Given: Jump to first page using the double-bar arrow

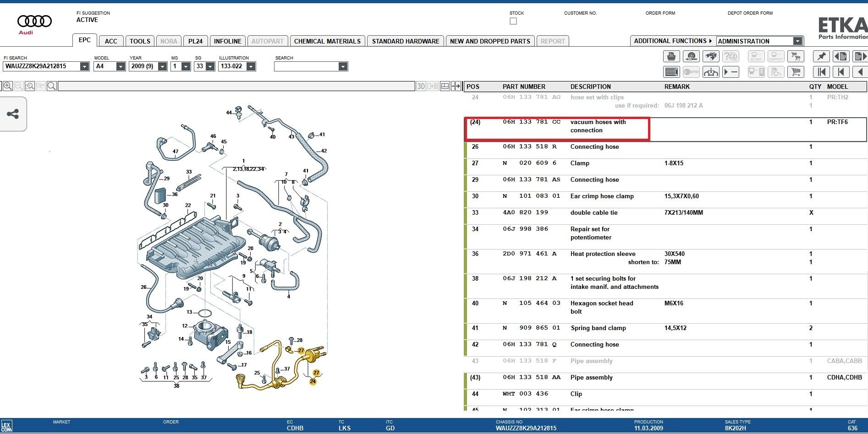Looking at the screenshot, I should (821, 72).
